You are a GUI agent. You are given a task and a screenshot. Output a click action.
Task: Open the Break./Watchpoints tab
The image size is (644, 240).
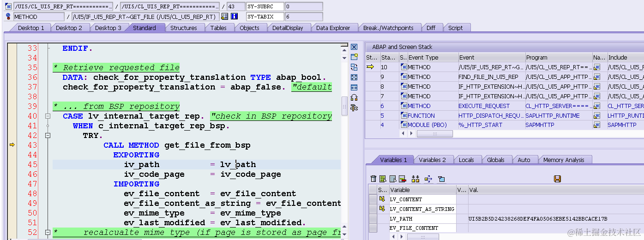pyautogui.click(x=388, y=28)
